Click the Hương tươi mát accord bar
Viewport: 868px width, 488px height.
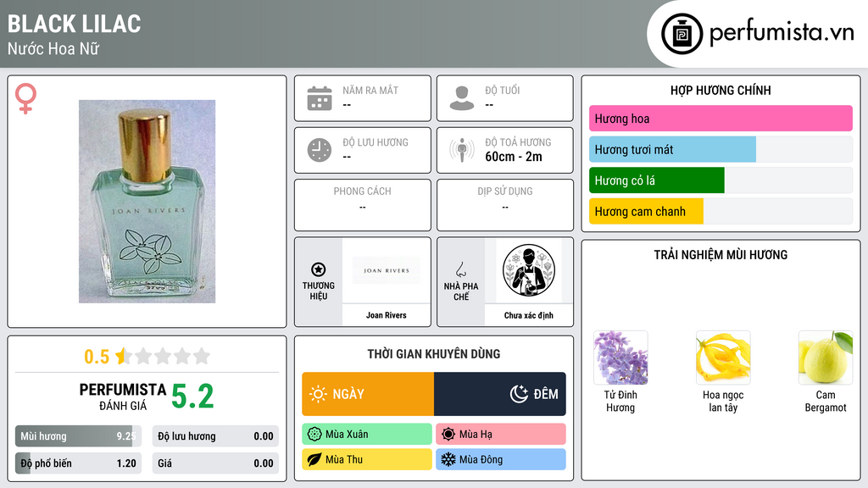(721, 149)
